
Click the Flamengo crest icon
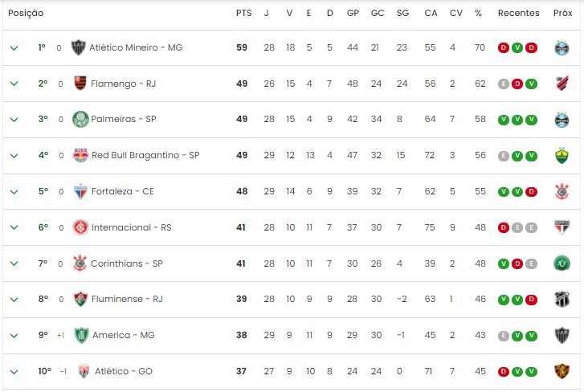pos(80,84)
